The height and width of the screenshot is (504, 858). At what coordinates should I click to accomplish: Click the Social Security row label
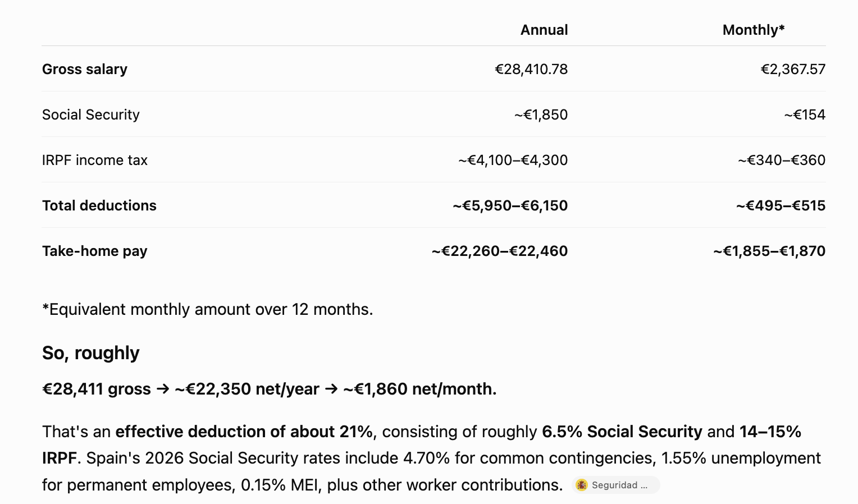tap(91, 114)
